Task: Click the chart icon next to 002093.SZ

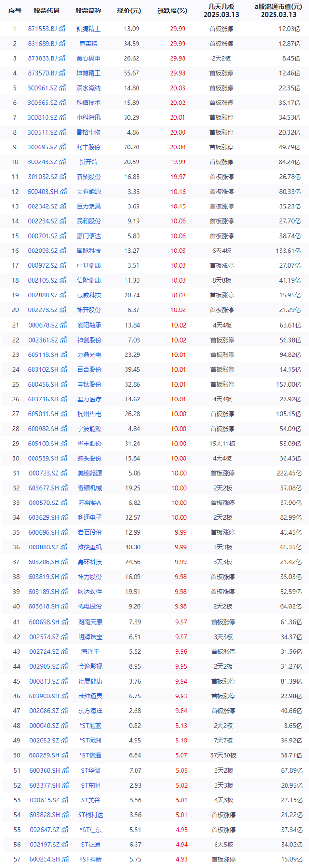Action: click(x=63, y=251)
